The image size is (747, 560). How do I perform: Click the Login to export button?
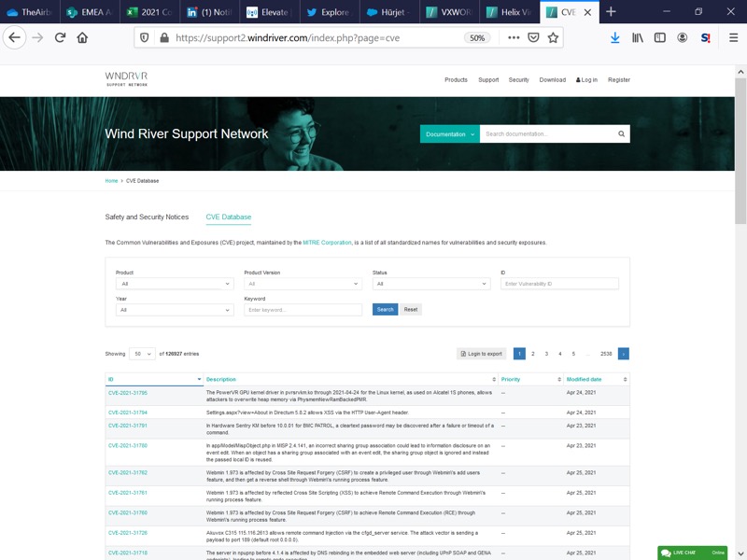(x=481, y=354)
